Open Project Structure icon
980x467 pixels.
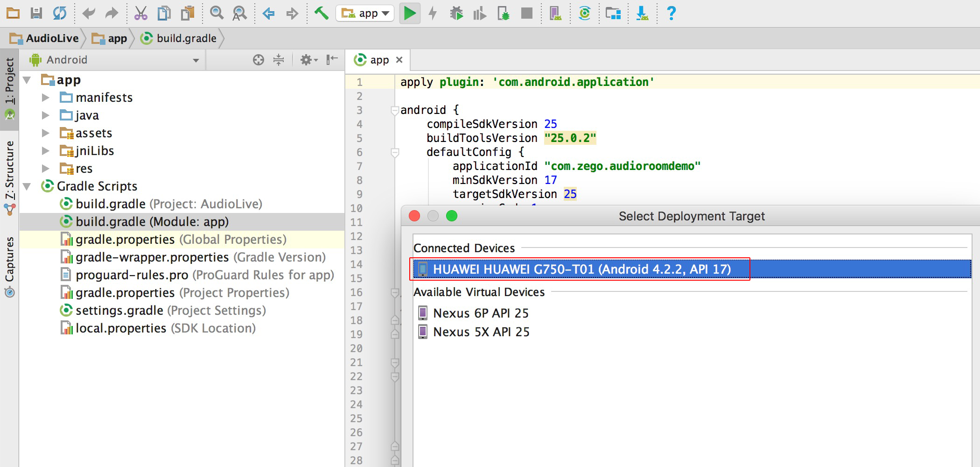tap(613, 13)
